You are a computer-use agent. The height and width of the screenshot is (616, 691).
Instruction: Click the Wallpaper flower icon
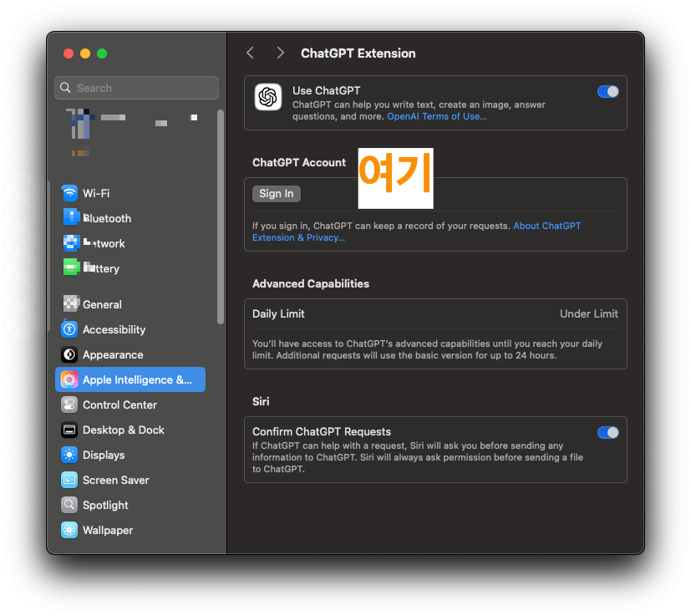69,530
